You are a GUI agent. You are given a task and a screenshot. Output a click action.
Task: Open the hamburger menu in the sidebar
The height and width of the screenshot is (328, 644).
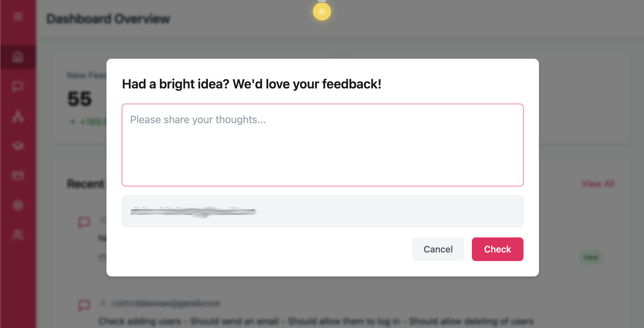[x=18, y=16]
